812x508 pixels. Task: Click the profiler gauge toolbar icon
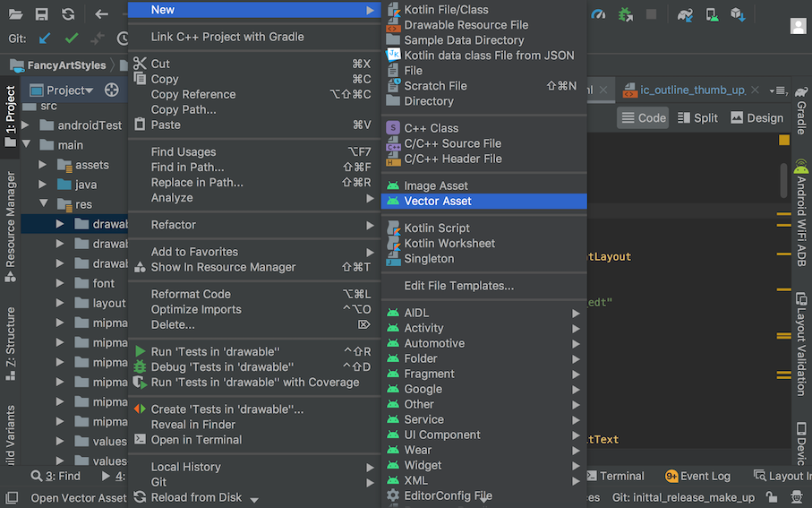click(x=598, y=14)
